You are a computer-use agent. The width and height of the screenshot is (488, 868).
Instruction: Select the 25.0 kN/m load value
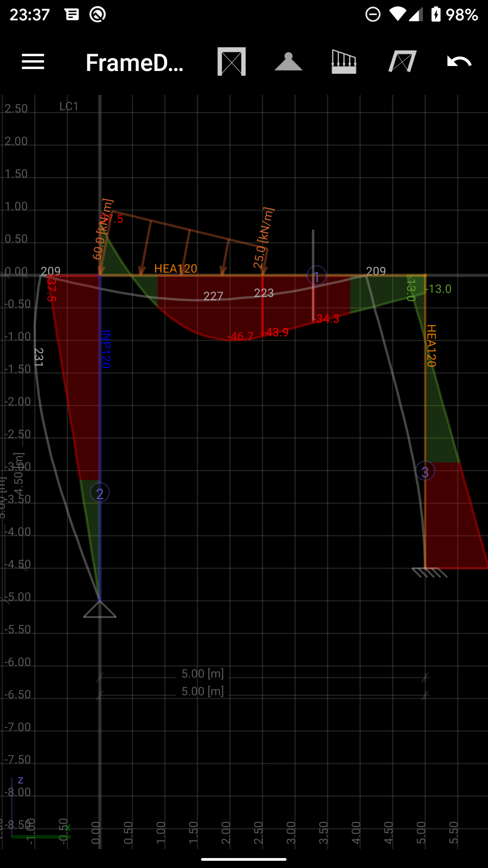pyautogui.click(x=263, y=238)
